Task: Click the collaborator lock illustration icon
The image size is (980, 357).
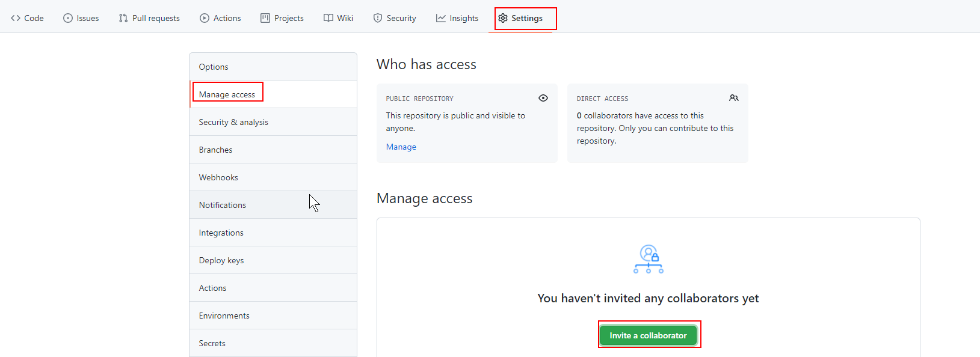Action: (x=649, y=259)
